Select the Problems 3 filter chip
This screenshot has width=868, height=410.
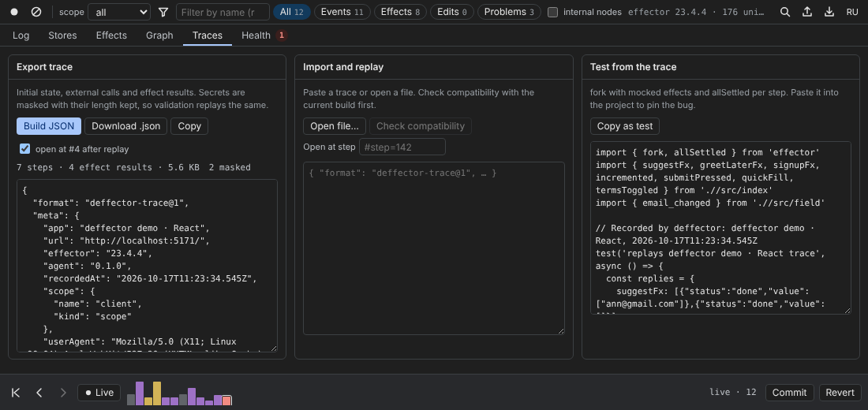point(509,12)
